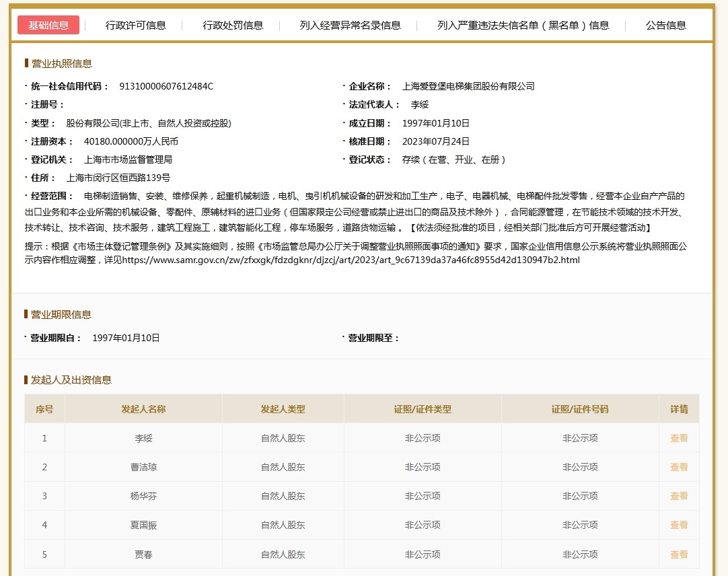
Task: Go to the 列入经营异常名录信息 tab
Action: 350,26
